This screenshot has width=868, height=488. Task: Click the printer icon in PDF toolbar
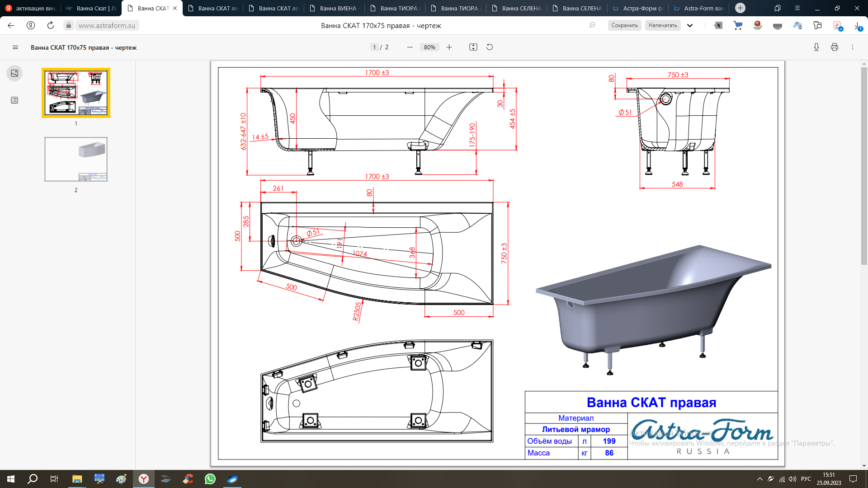click(835, 47)
